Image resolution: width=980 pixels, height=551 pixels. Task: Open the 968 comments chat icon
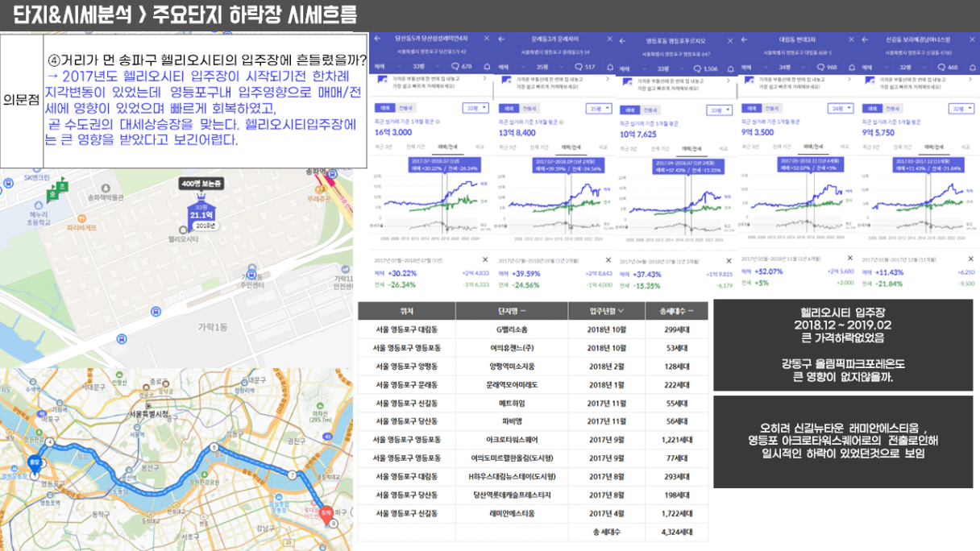pos(819,67)
